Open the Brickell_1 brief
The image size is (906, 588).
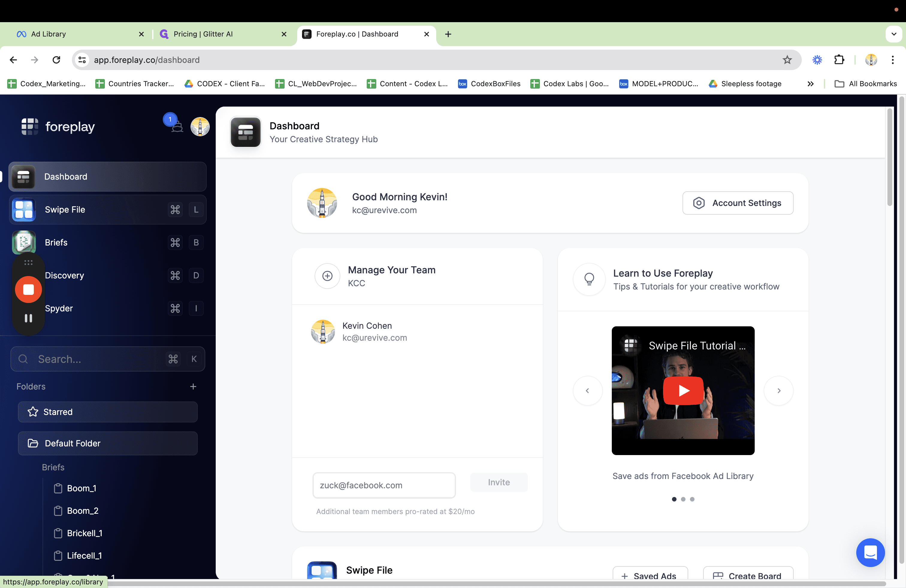pos(78,533)
